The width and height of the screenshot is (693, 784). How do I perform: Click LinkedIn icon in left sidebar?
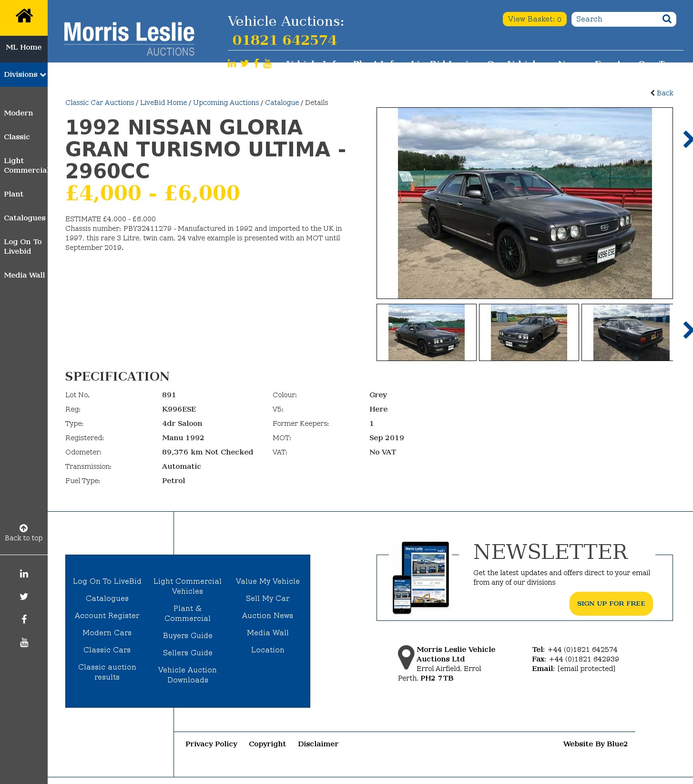coord(24,574)
